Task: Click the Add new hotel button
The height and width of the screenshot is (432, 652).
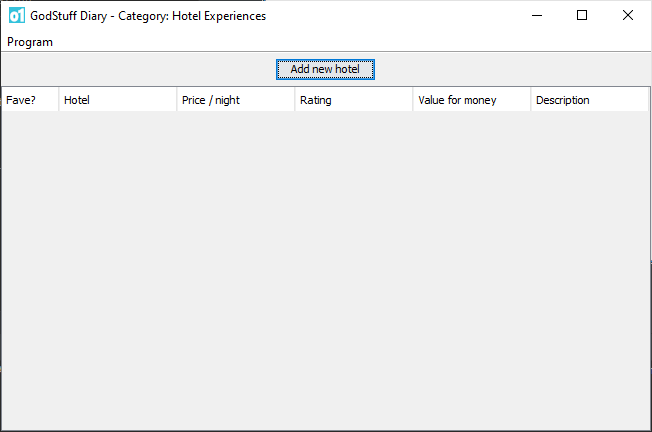Action: 325,69
